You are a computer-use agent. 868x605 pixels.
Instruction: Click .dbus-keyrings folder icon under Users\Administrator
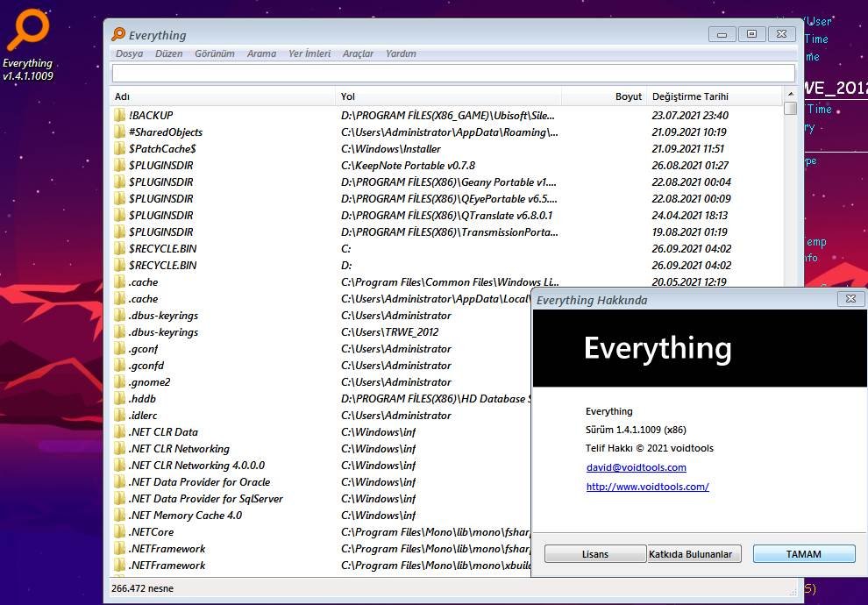[x=119, y=315]
